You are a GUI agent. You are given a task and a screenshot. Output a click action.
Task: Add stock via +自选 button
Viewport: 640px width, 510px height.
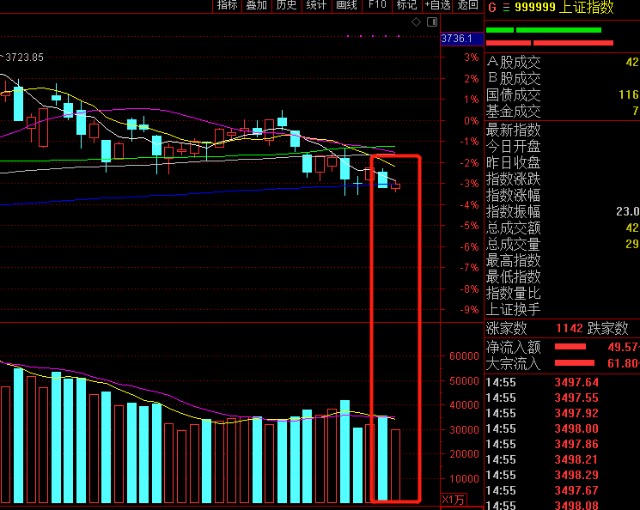[438, 5]
